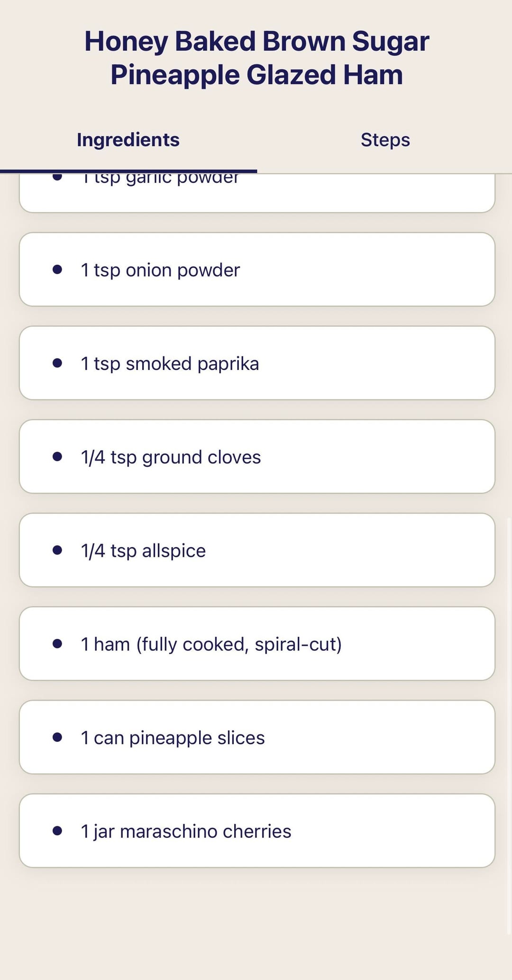Tap the partially hidden garlic powder bullet
512x980 pixels.
[57, 177]
